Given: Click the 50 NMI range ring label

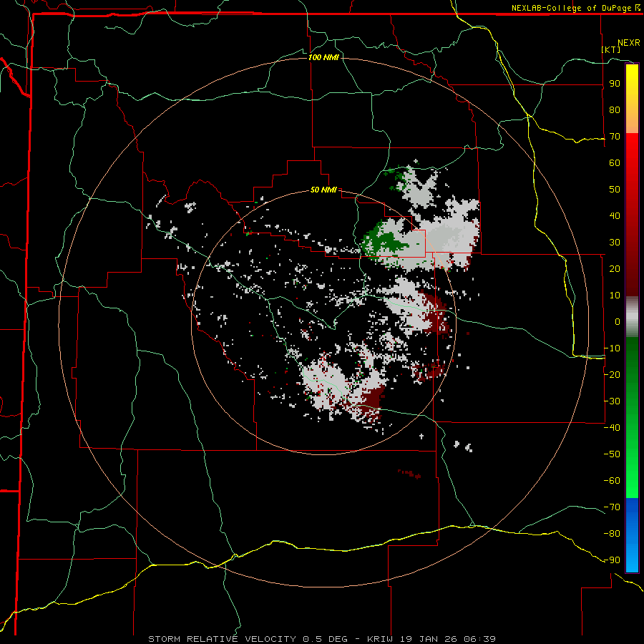Looking at the screenshot, I should tap(323, 190).
